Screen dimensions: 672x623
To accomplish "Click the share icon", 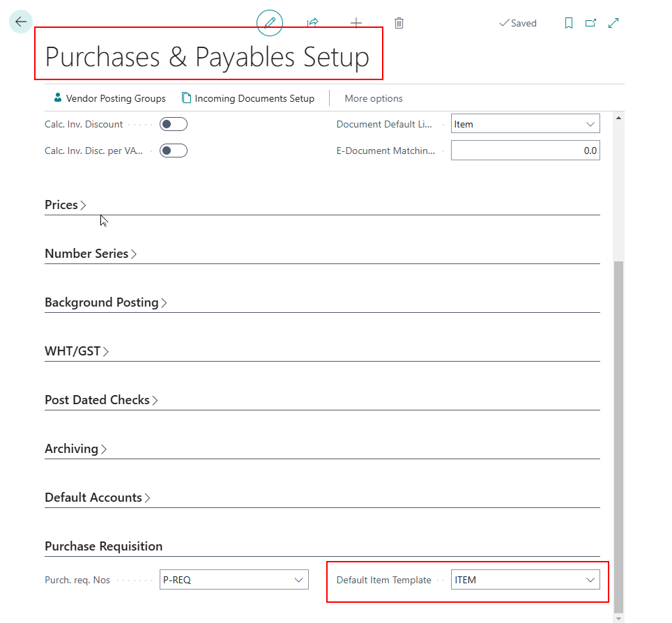I will (313, 23).
